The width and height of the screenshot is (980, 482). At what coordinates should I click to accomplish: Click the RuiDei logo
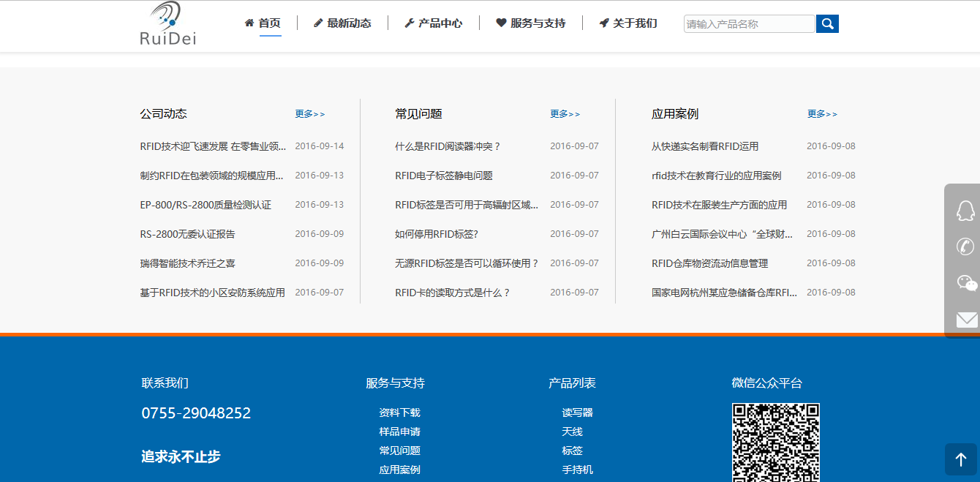(x=168, y=24)
